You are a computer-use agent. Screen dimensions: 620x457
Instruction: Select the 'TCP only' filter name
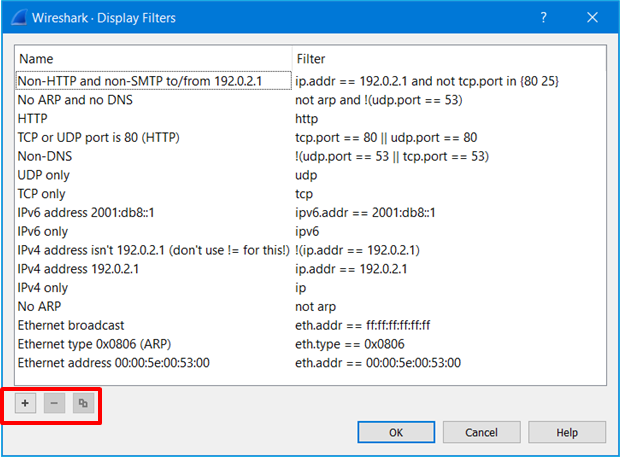coord(42,194)
